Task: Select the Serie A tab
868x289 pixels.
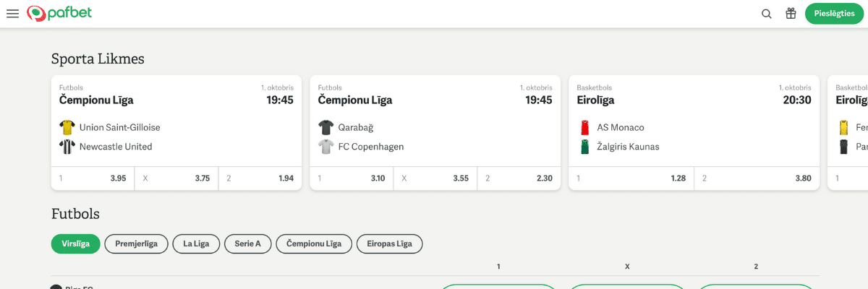Action: 247,244
